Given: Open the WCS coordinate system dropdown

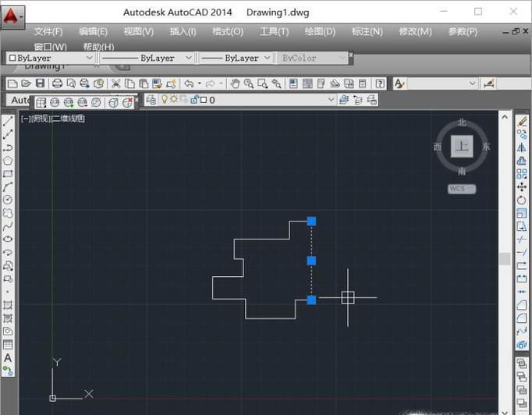Looking at the screenshot, I should (462, 189).
